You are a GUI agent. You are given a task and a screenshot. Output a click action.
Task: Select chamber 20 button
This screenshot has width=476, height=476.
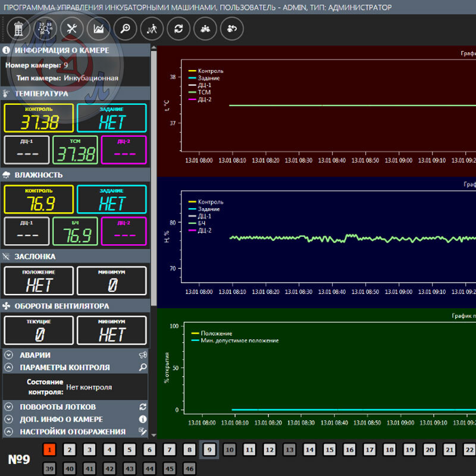(430, 450)
